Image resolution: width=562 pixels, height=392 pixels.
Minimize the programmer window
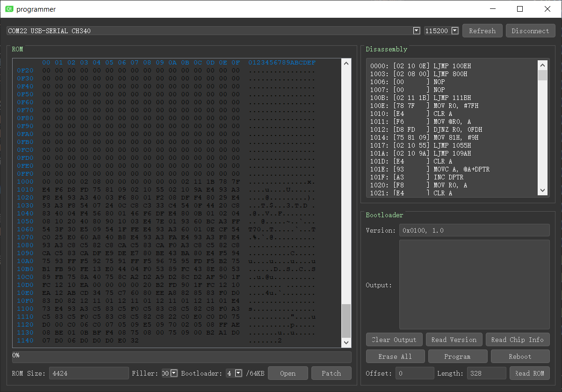pos(492,9)
